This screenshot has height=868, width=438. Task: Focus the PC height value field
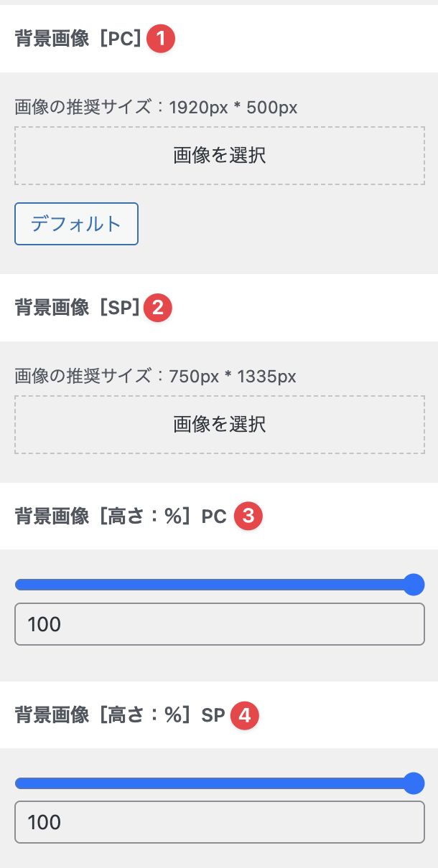220,624
